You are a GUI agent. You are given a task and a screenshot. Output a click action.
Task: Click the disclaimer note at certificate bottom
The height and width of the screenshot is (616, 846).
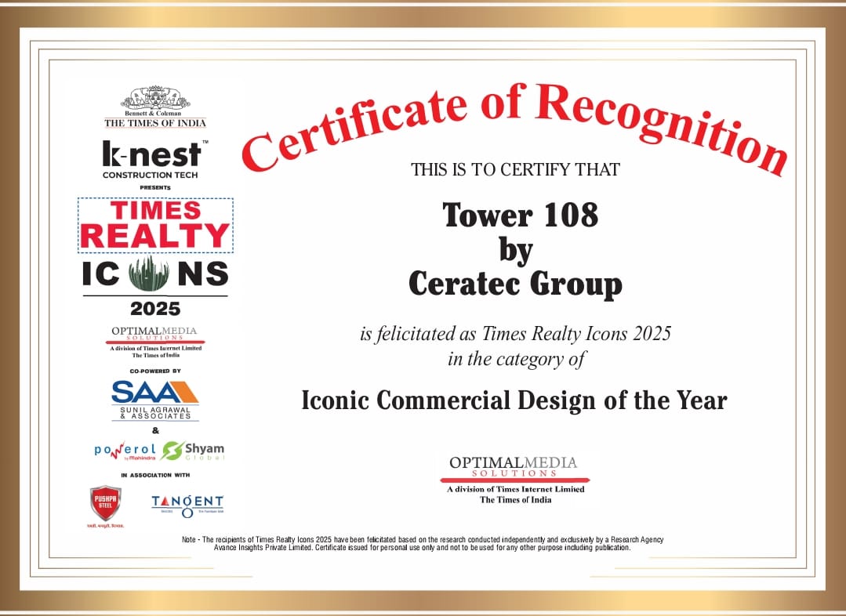pos(423,543)
